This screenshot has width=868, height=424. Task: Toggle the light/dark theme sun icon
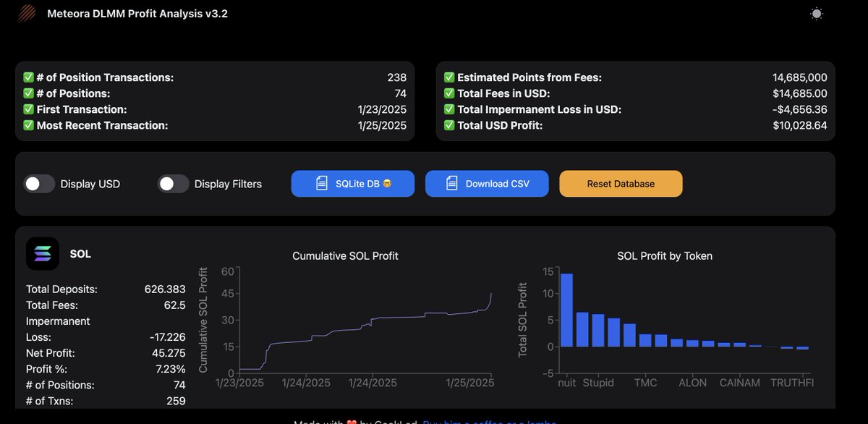pyautogui.click(x=817, y=14)
